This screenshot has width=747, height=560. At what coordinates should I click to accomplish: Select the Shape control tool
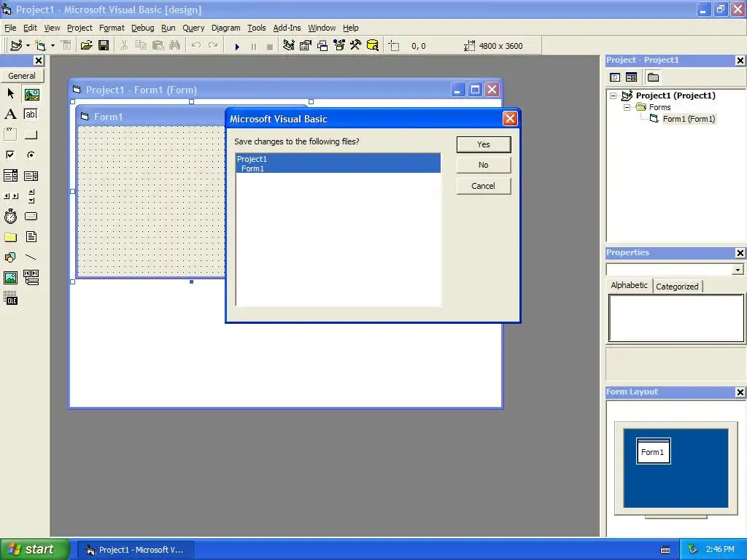point(10,257)
